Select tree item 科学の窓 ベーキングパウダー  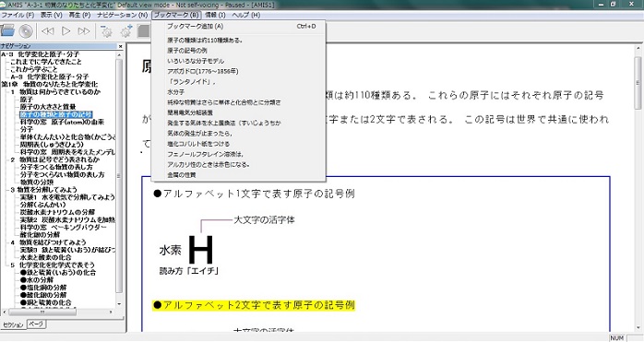point(64,227)
